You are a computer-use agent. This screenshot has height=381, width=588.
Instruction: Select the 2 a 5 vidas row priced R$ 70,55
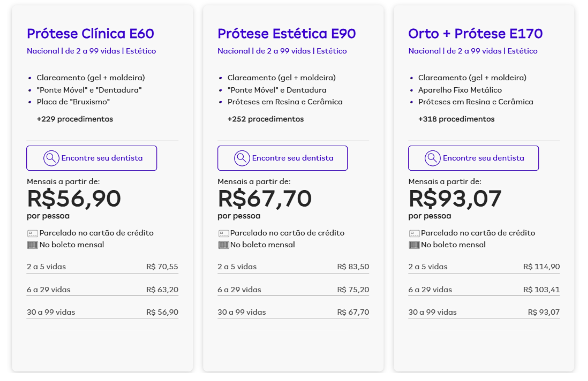(x=103, y=267)
